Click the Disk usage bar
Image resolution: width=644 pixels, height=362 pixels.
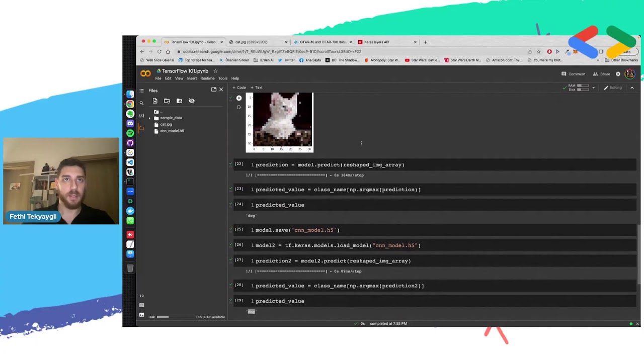[177, 317]
